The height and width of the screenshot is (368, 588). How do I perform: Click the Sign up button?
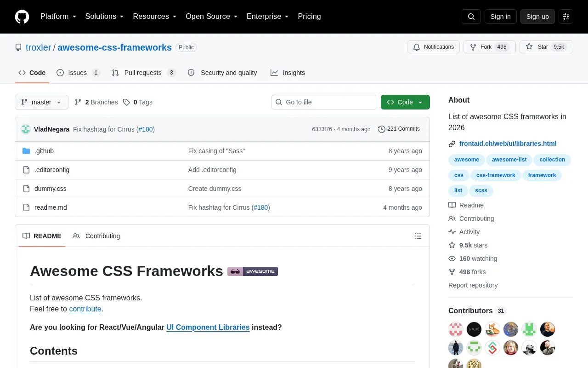pos(537,17)
